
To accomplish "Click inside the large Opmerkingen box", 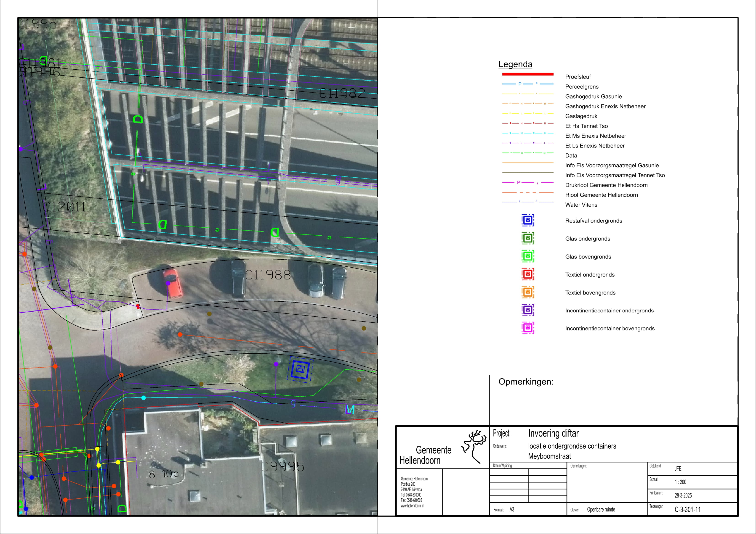I will point(612,403).
